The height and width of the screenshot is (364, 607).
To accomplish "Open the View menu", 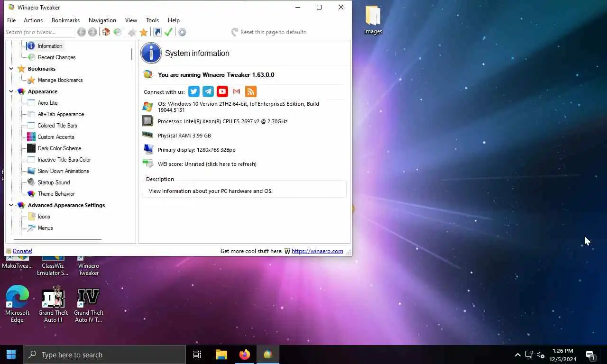I will pyautogui.click(x=131, y=20).
